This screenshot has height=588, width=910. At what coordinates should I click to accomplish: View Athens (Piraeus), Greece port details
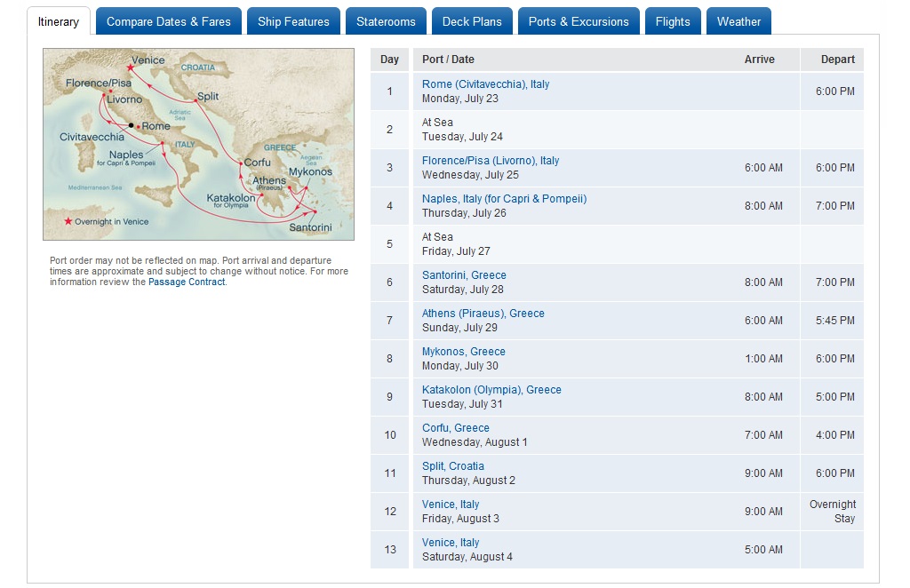[483, 314]
